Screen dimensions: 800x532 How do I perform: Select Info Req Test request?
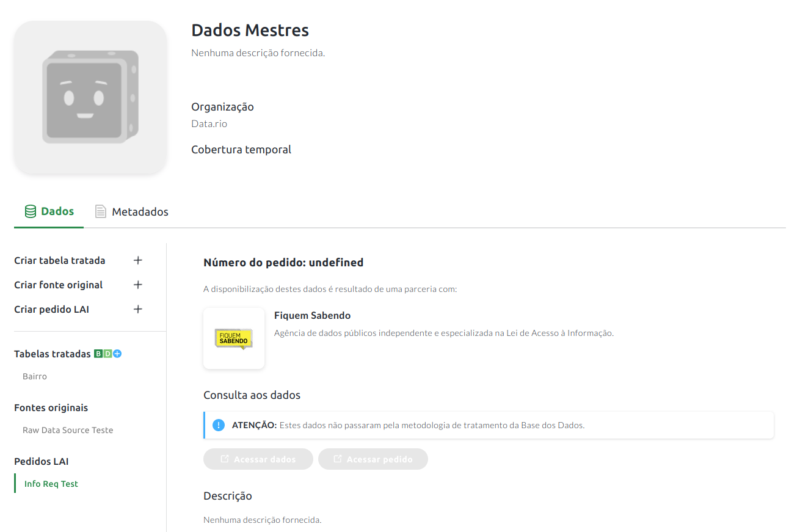click(51, 484)
